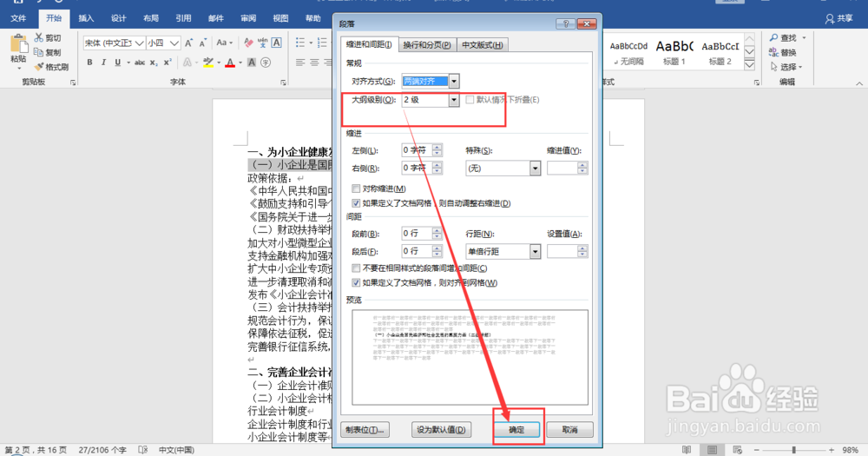Click the bullet list icon
The image size is (868, 456).
point(300,43)
